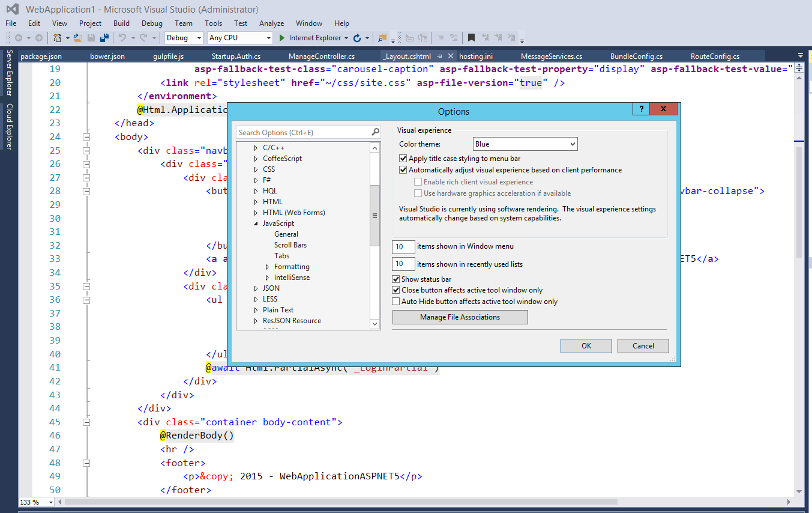Click the options tree scroll down arrow

(x=374, y=324)
